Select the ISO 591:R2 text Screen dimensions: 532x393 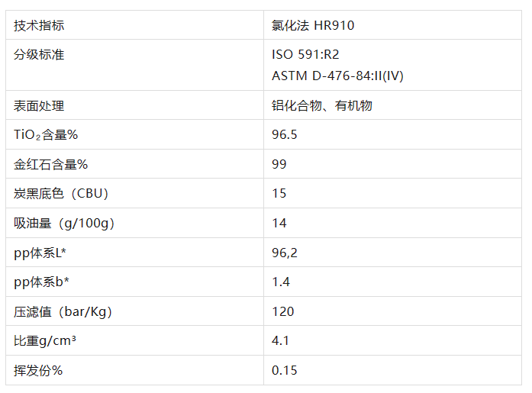coord(305,55)
